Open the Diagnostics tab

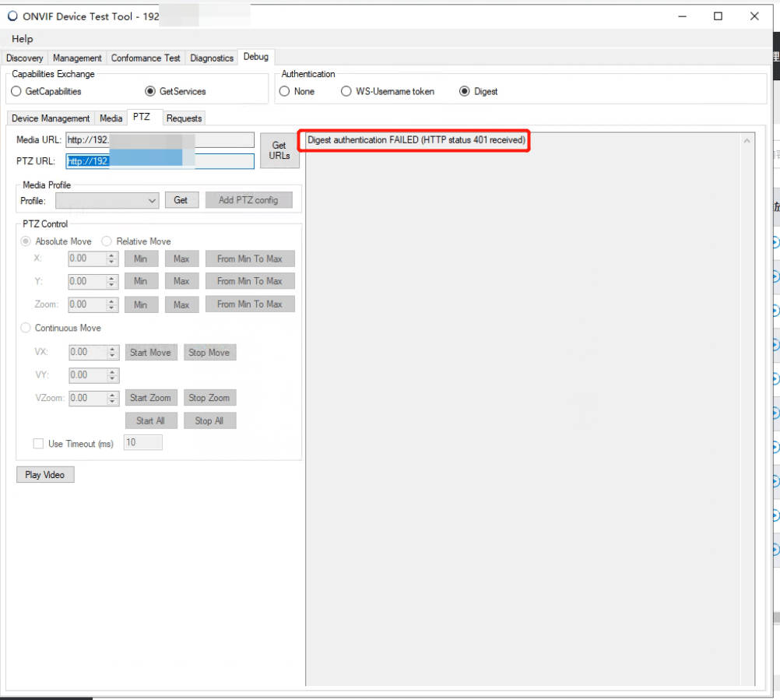click(x=212, y=58)
